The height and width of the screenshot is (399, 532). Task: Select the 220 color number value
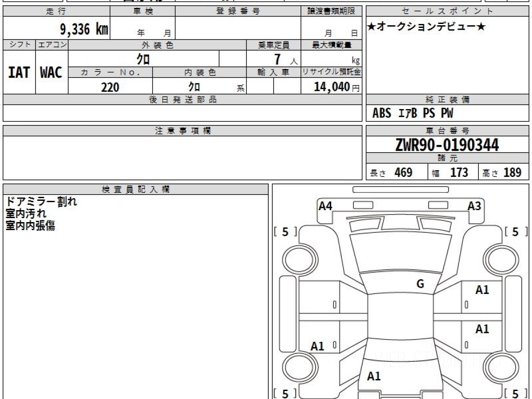110,87
